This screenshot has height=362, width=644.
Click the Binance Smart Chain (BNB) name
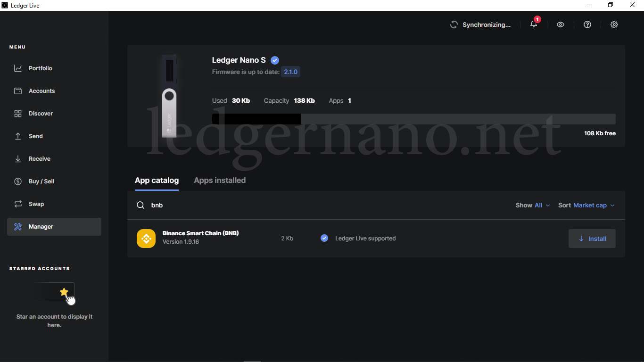point(201,233)
